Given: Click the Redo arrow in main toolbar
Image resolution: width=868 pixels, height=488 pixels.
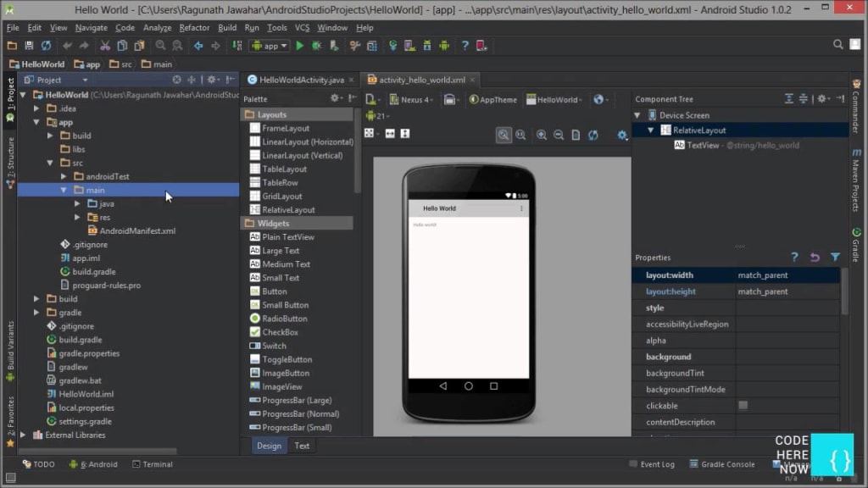Looking at the screenshot, I should [x=84, y=46].
